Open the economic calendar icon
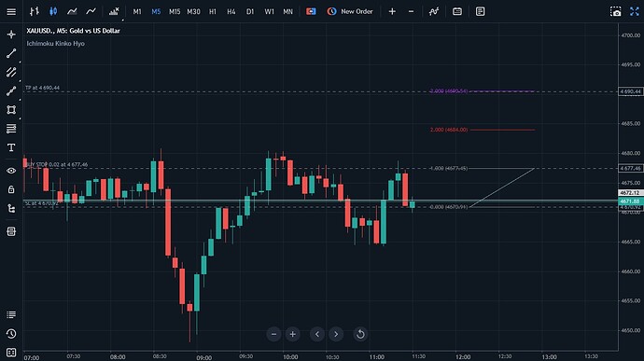 pyautogui.click(x=457, y=11)
